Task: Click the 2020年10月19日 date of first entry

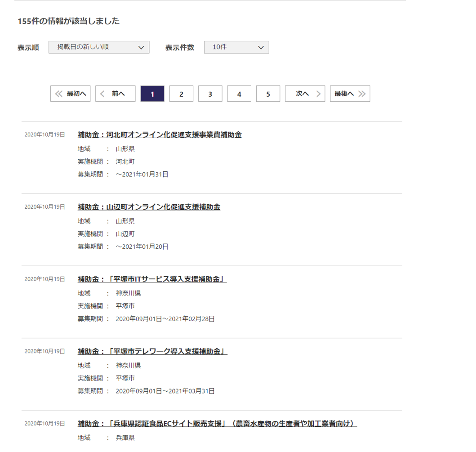Action: coord(44,134)
